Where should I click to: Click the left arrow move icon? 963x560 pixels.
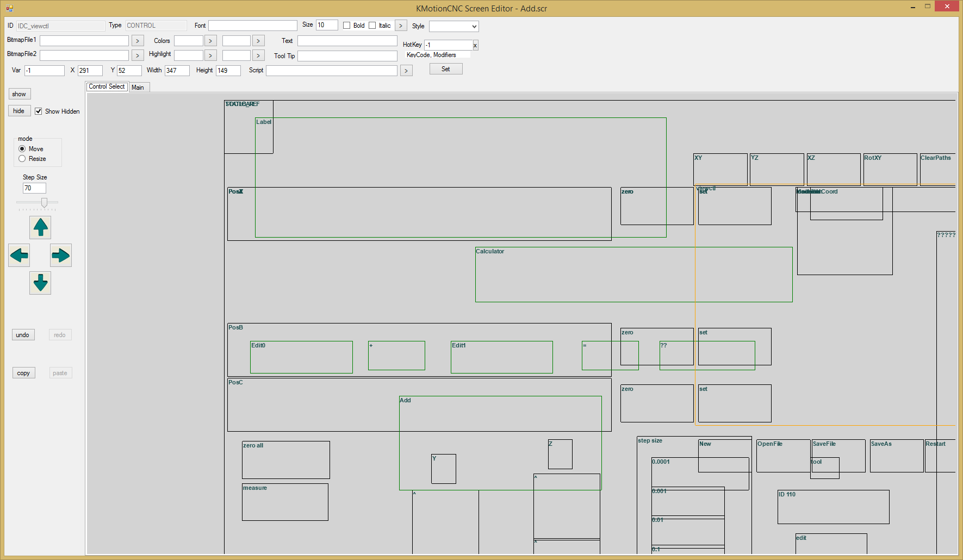coord(19,255)
